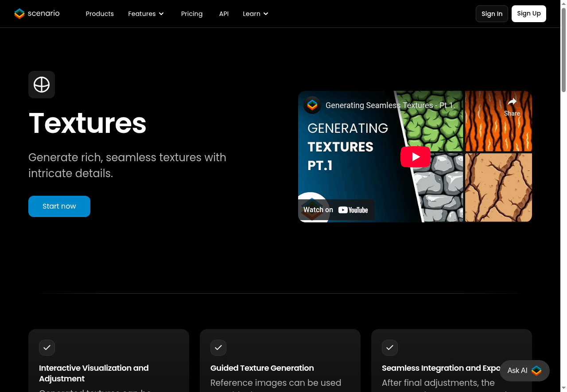Click the checkmark icon above Interactive Visualization
567x392 pixels.
(47, 348)
